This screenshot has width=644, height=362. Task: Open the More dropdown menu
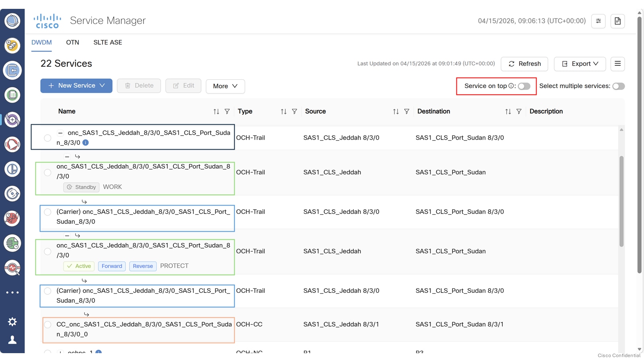point(225,86)
